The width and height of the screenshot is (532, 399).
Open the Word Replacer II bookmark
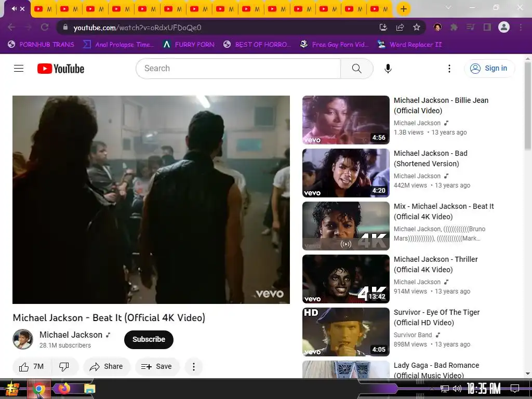pos(409,45)
